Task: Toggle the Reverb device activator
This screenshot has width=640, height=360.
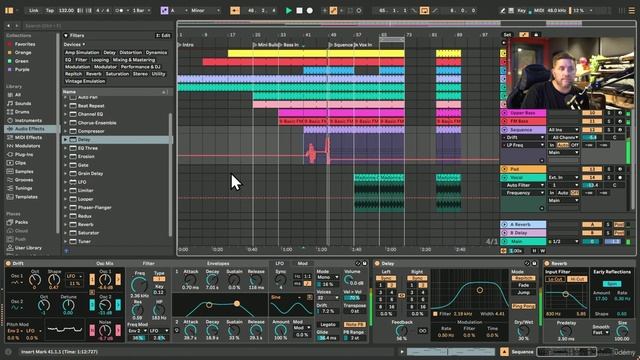Action: coord(547,264)
